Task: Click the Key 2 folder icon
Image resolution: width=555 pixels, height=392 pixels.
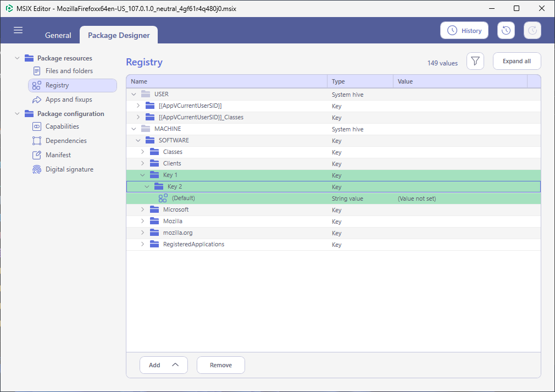Action: point(159,186)
